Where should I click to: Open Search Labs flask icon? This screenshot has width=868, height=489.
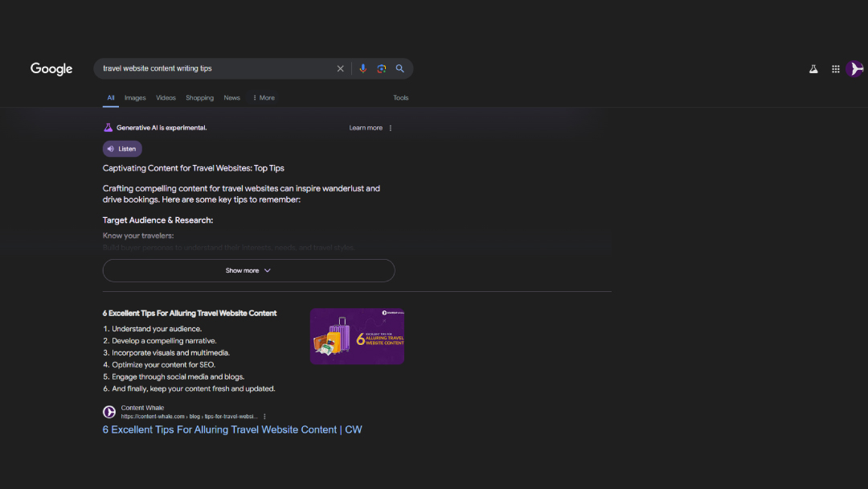click(813, 69)
